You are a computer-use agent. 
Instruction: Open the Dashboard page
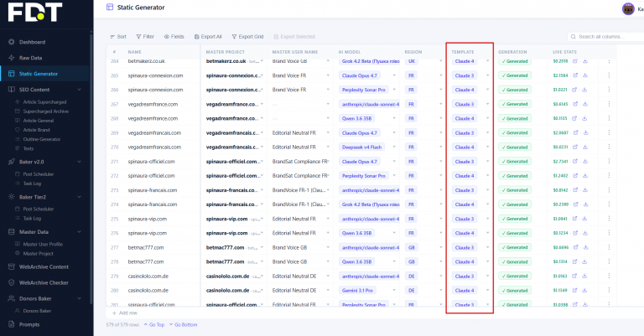(32, 42)
